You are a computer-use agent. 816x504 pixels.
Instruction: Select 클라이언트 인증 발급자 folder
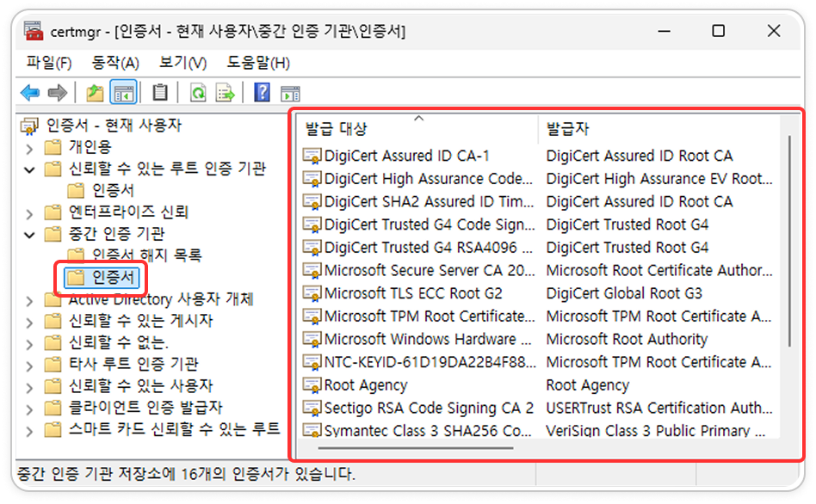[x=145, y=408]
